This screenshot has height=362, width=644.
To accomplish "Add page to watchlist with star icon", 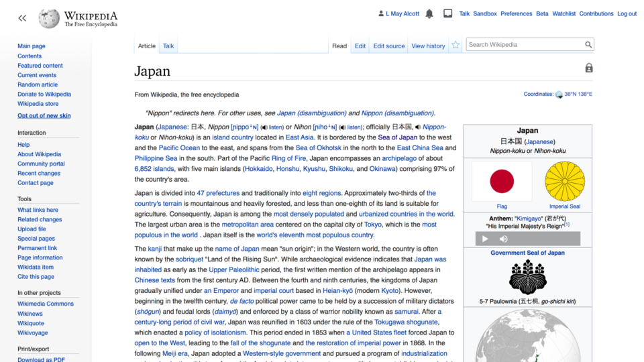I will point(455,45).
